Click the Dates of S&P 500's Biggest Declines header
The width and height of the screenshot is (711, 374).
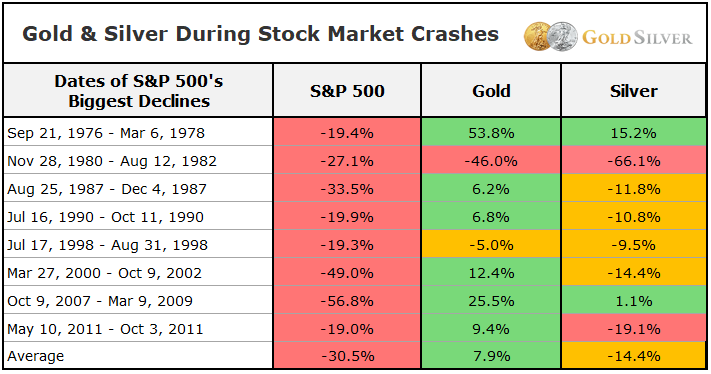138,91
